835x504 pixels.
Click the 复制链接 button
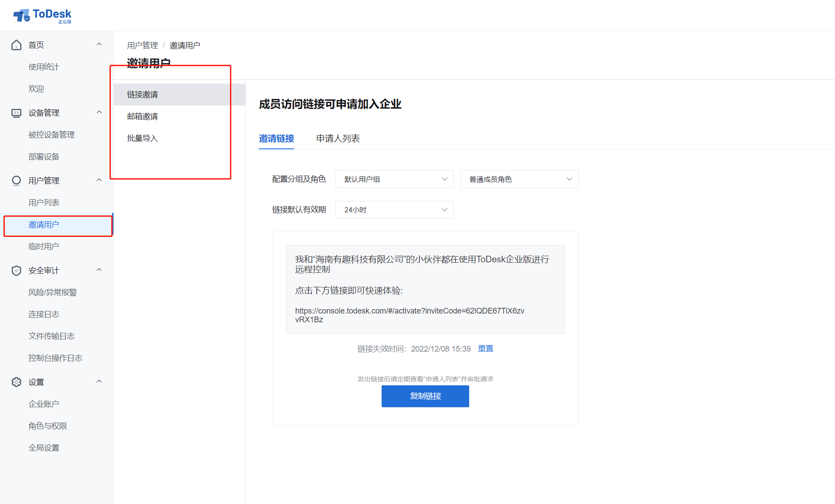pyautogui.click(x=425, y=396)
